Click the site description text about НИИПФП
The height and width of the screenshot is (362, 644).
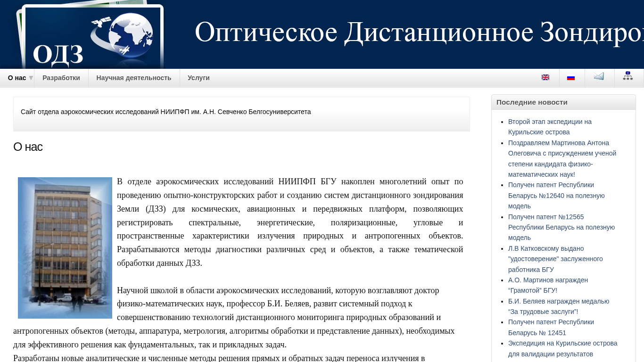[x=166, y=112]
